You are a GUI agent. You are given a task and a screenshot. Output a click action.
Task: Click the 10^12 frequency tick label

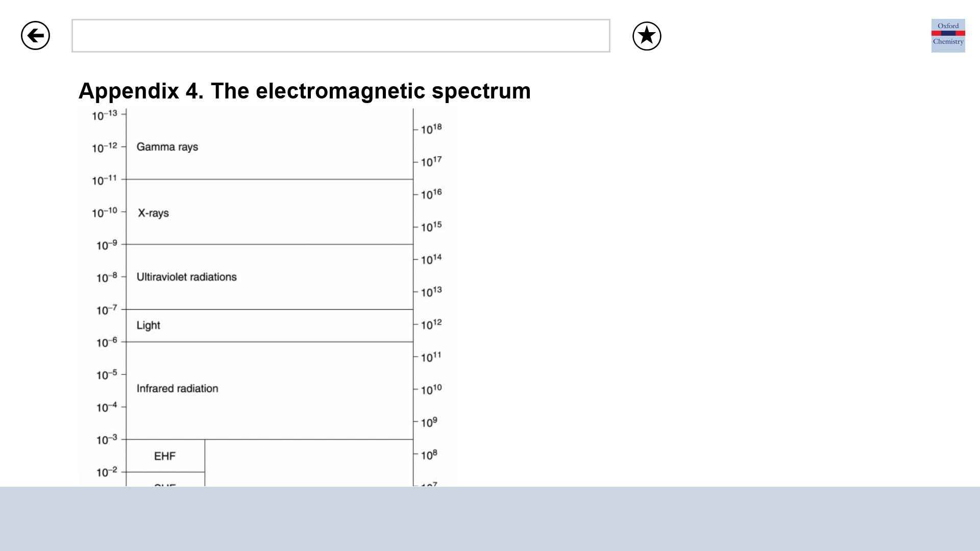431,324
